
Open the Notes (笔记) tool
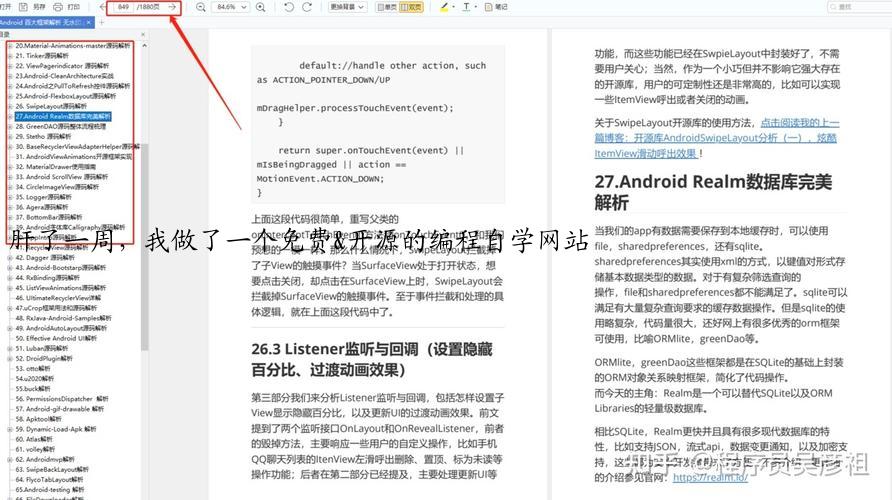click(495, 7)
